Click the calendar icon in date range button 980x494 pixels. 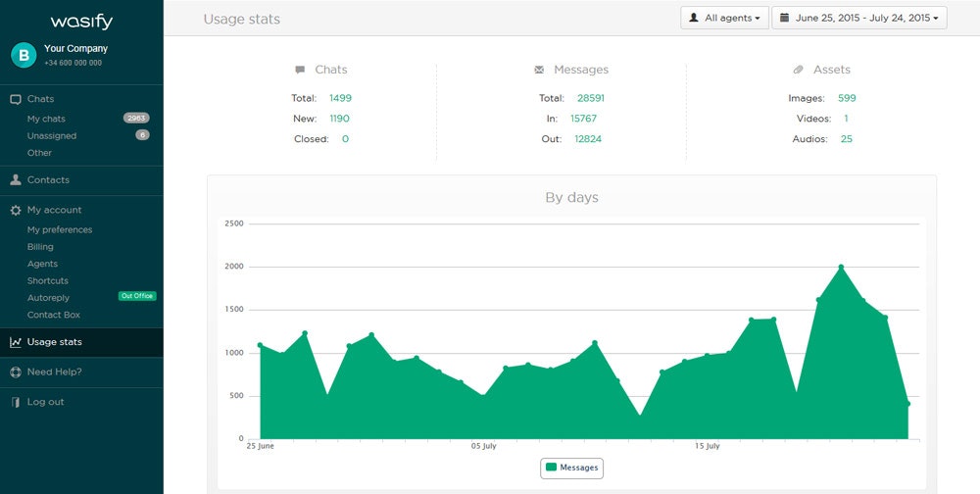[784, 19]
